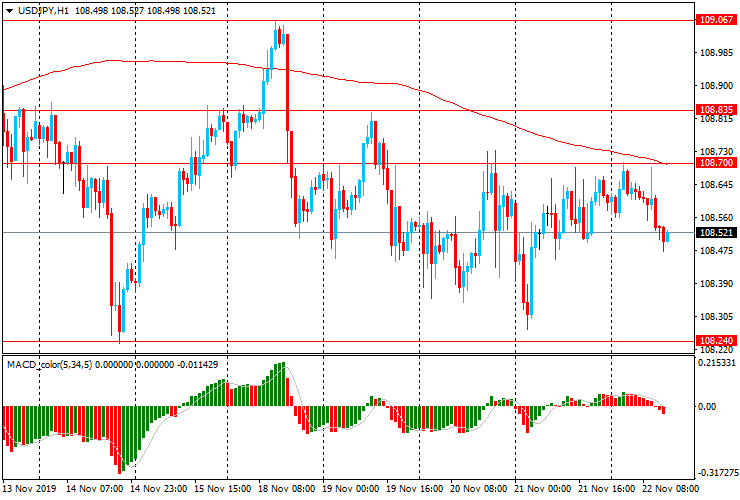Click the 108.560 price axis value
This screenshot has height=500, width=740.
(716, 218)
